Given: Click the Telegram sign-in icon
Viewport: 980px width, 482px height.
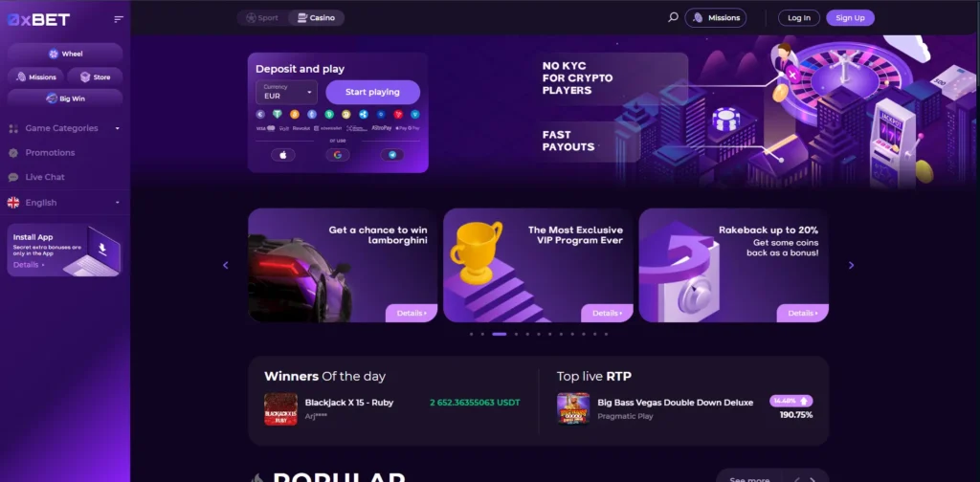Looking at the screenshot, I should [x=392, y=155].
